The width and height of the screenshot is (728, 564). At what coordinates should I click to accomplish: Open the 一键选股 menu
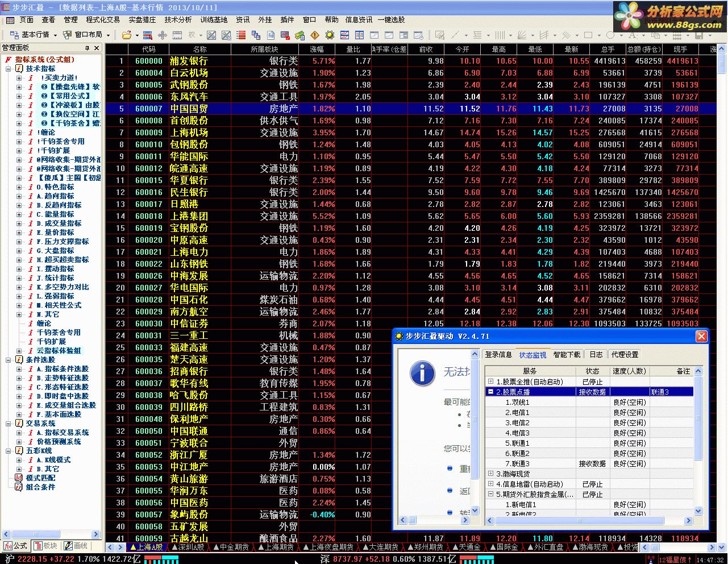click(392, 19)
